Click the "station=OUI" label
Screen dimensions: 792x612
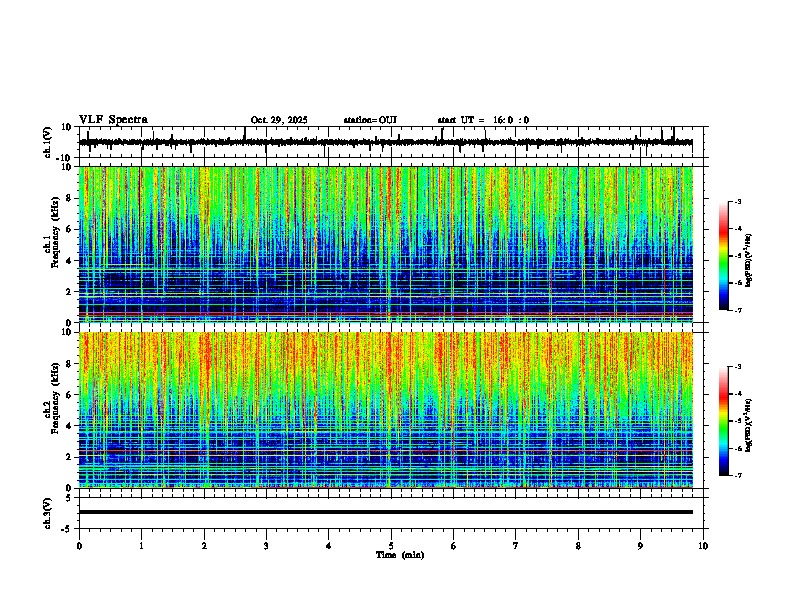coord(370,120)
